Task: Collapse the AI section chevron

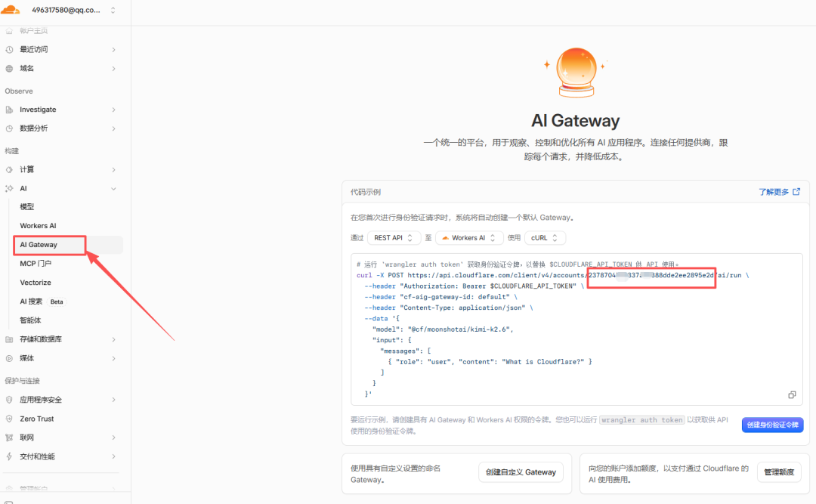Action: coord(113,188)
